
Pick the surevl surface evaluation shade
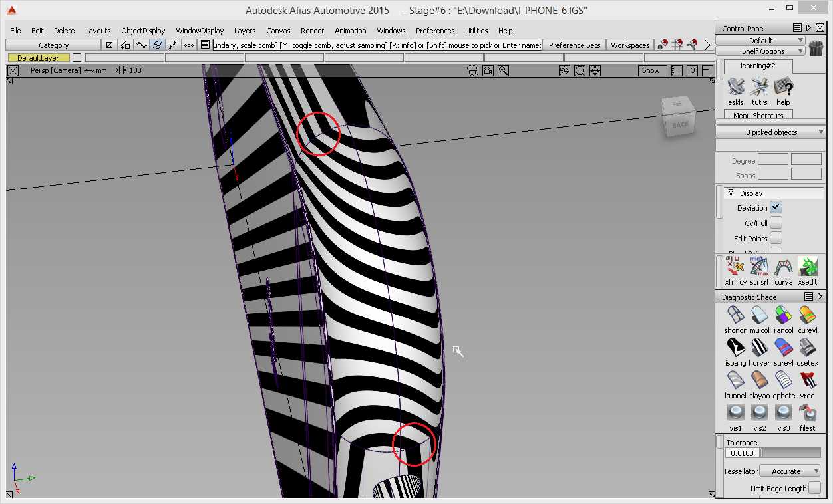click(784, 348)
